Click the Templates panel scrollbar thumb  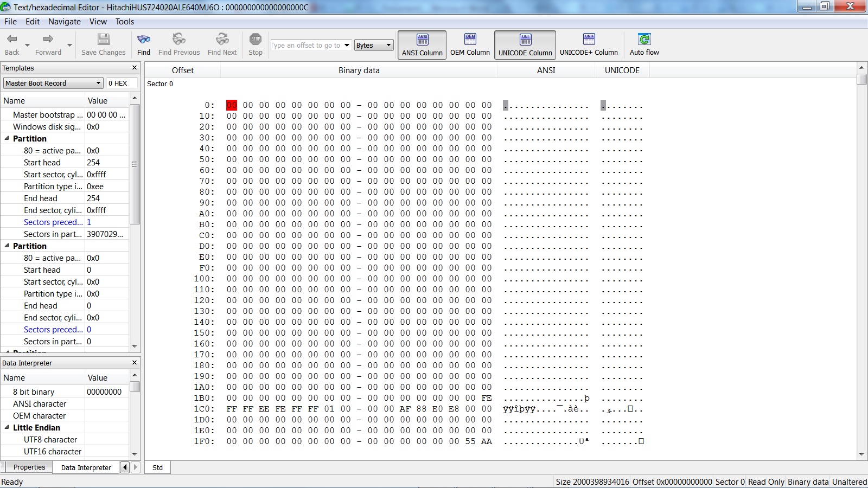pos(135,164)
